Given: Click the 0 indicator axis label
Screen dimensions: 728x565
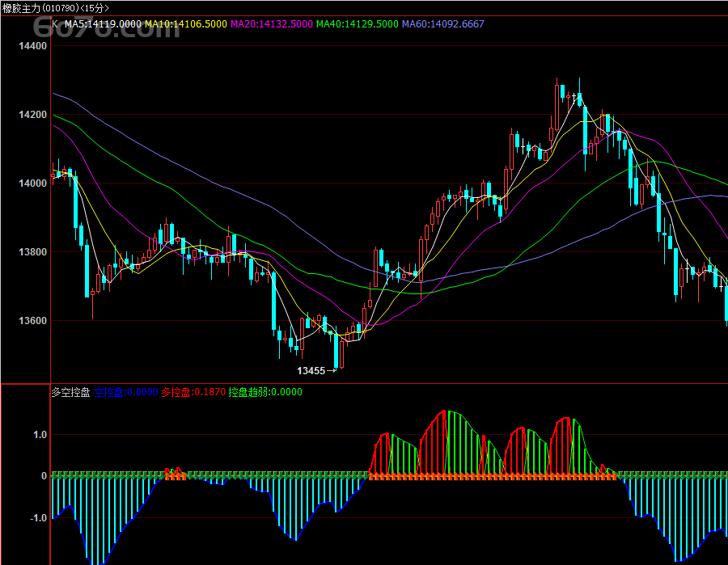Looking at the screenshot, I should click(44, 476).
